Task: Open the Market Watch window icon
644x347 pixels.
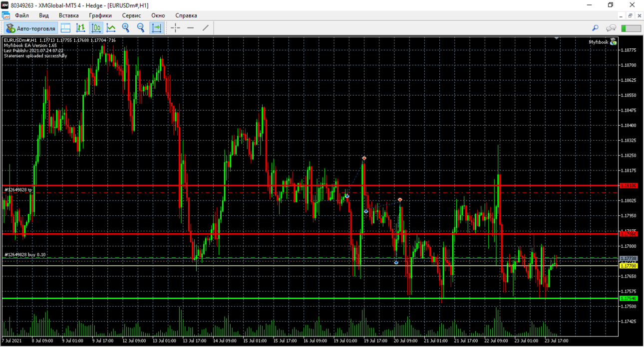Action: click(x=65, y=28)
